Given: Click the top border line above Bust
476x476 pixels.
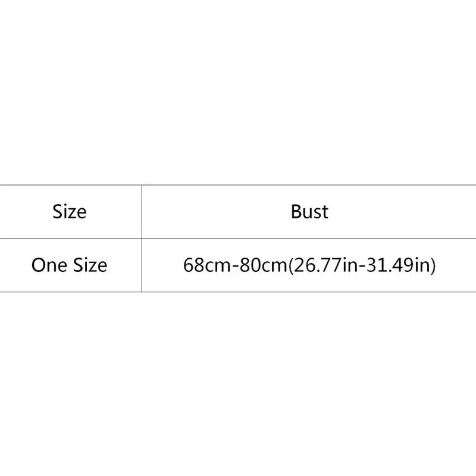Looking at the screenshot, I should tap(309, 185).
